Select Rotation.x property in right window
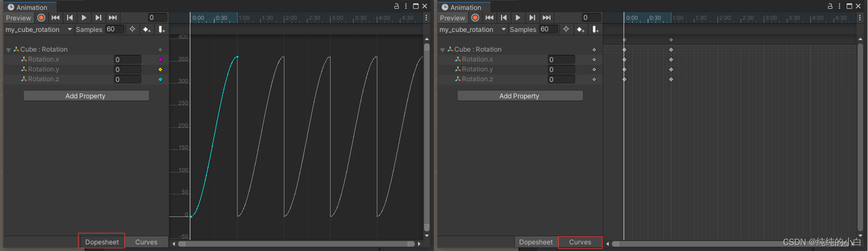This screenshot has height=251, width=868. [477, 59]
